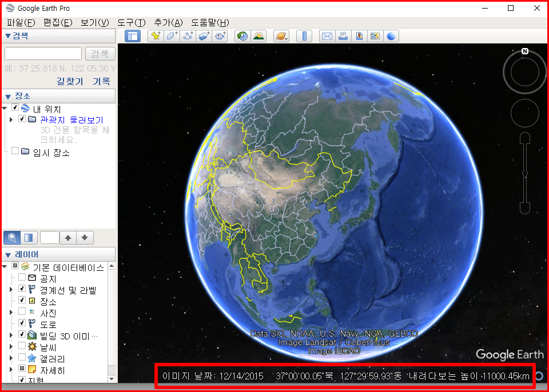Uncheck the 관광지 둘러보기 checkbox
The image size is (549, 392).
coord(22,119)
